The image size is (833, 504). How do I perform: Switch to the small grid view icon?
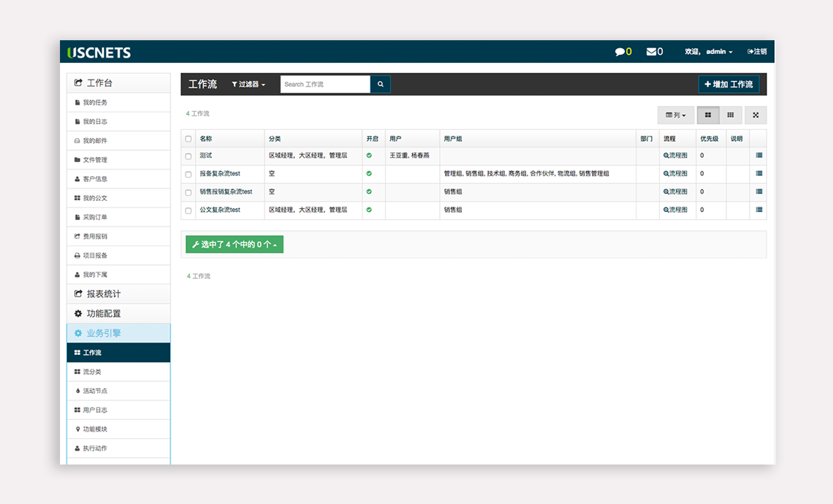(731, 115)
